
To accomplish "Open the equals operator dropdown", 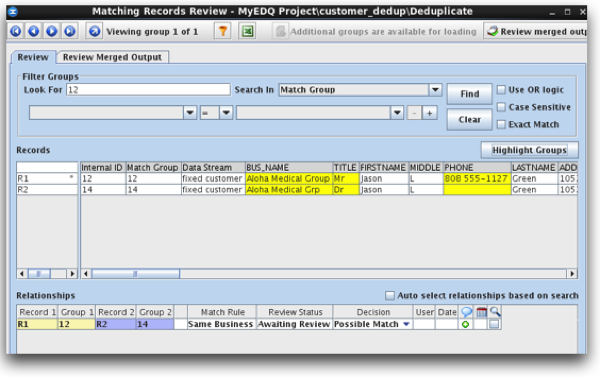I will 226,113.
